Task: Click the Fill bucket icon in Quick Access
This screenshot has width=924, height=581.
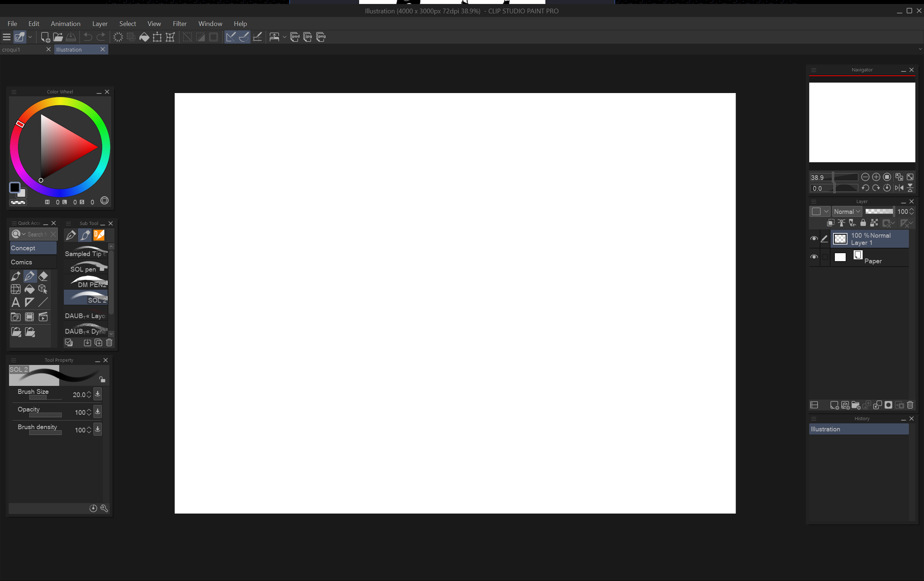Action: [29, 289]
